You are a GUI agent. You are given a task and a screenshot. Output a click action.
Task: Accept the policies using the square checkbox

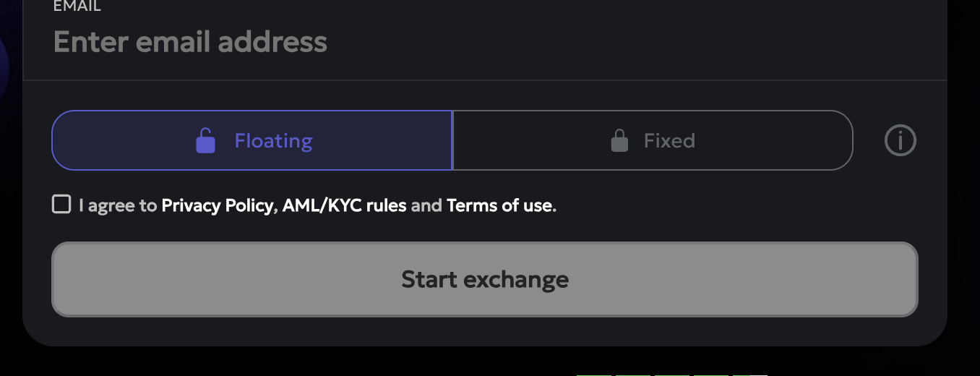tap(61, 205)
